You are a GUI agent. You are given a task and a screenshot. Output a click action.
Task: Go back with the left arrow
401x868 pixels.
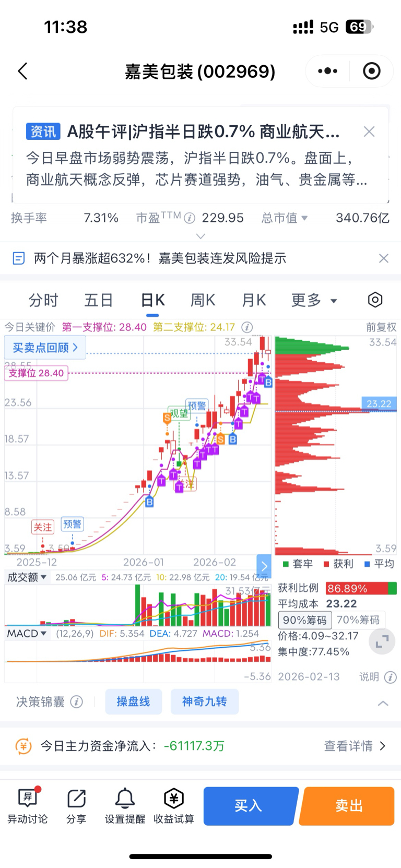(x=22, y=71)
